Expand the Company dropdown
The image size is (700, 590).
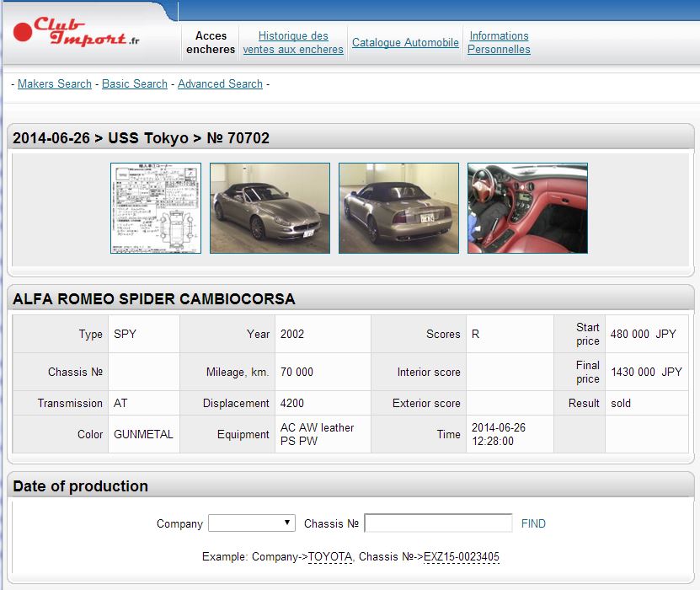[251, 523]
